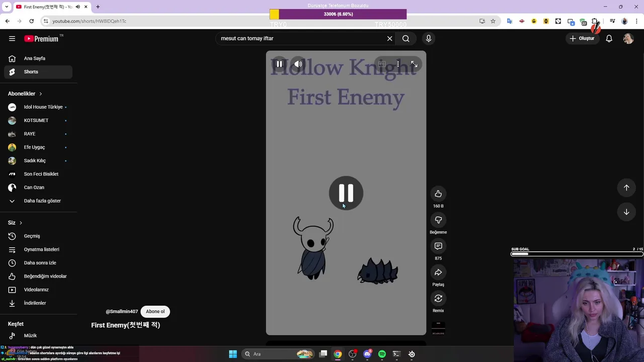Click the browser address bar URL
The image size is (644, 362).
click(x=90, y=21)
